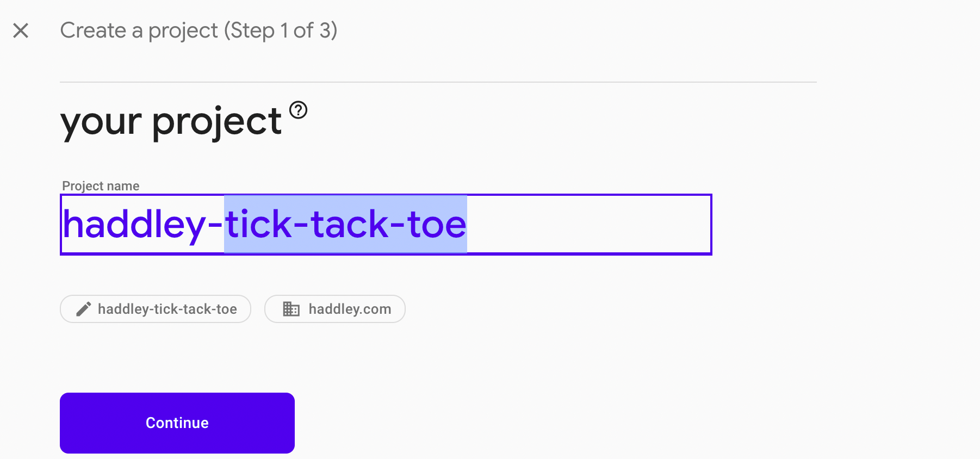Click the word 'your' in the large heading

pyautogui.click(x=101, y=122)
